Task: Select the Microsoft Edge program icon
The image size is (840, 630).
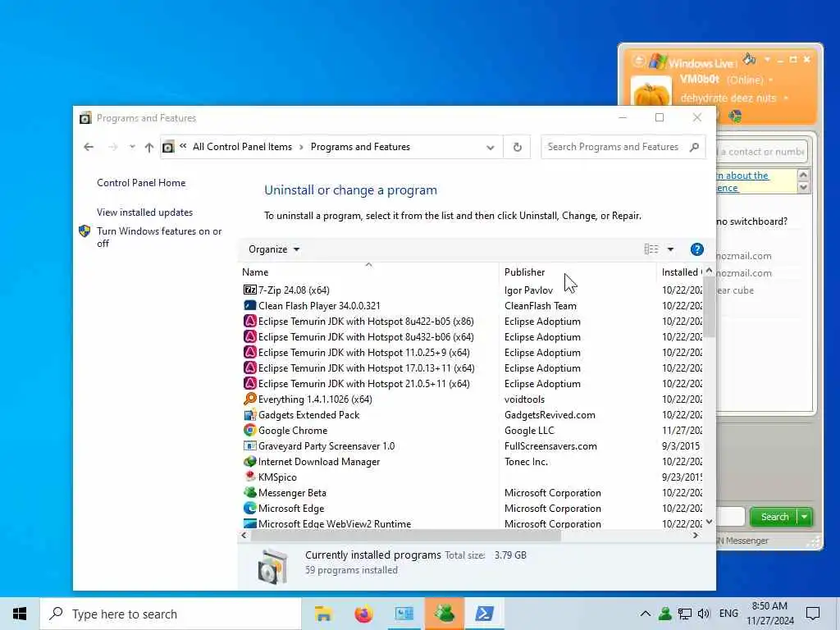Action: point(249,508)
